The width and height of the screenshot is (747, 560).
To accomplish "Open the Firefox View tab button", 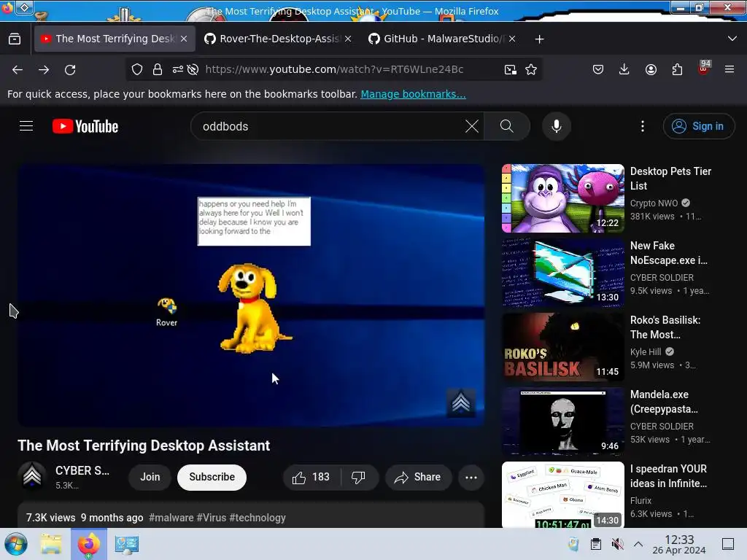I will pyautogui.click(x=15, y=39).
